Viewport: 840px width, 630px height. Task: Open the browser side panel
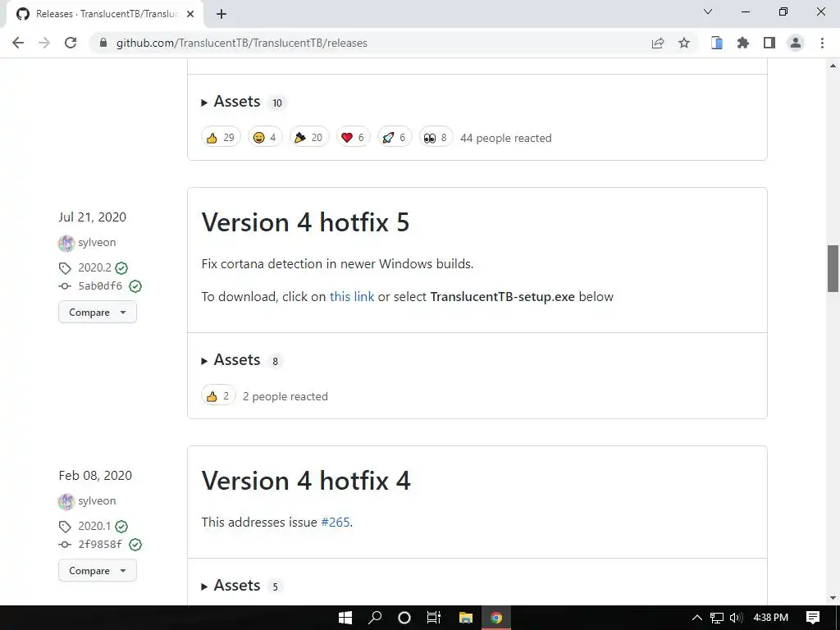pyautogui.click(x=769, y=43)
